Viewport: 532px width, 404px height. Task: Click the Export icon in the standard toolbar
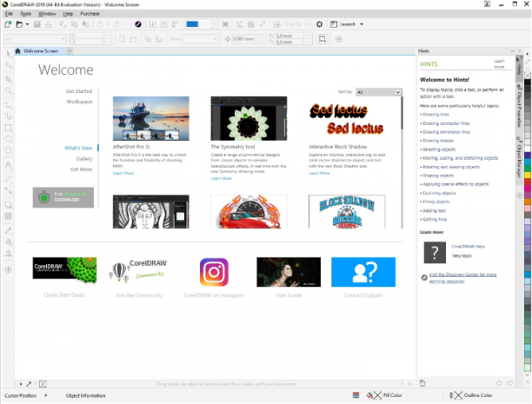coord(164,24)
